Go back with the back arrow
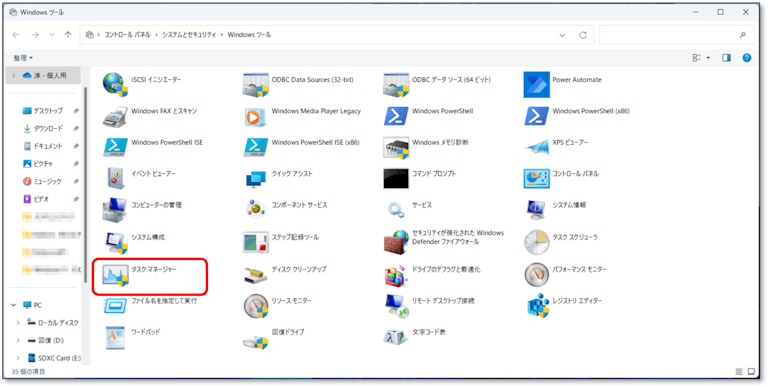The height and width of the screenshot is (387, 768). click(16, 35)
